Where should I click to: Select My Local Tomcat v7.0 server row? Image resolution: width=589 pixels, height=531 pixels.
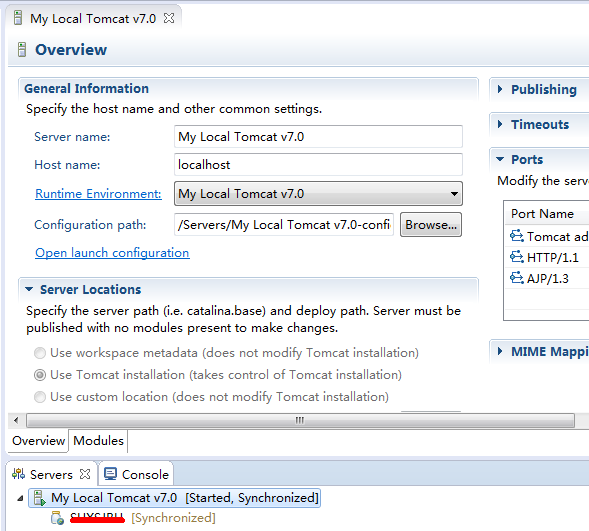(174, 498)
